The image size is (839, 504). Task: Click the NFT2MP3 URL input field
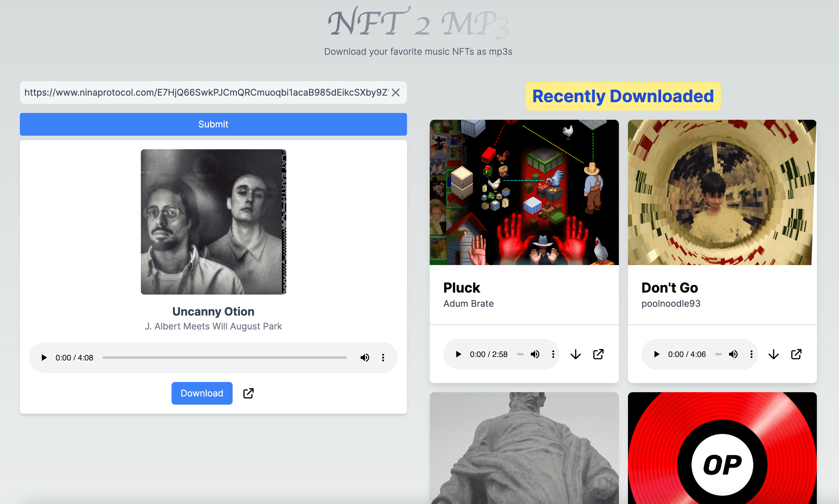tap(213, 92)
